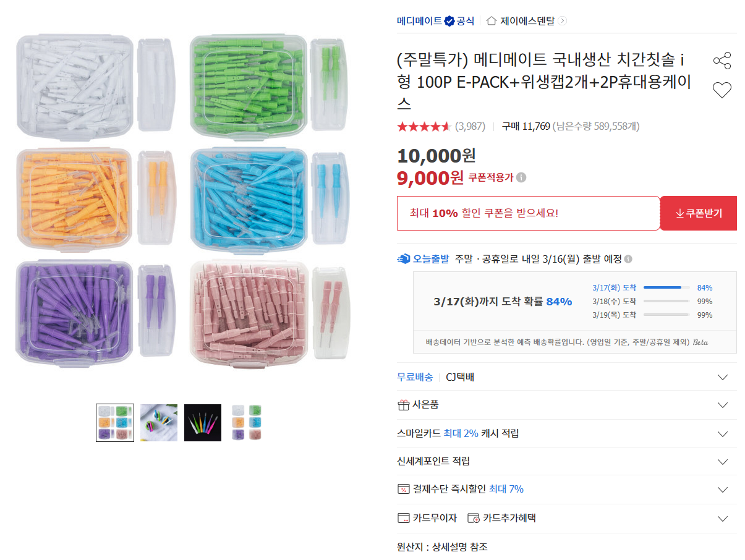Click the 제이에스덴탈 store home icon
This screenshot has width=745, height=560.
(x=492, y=21)
